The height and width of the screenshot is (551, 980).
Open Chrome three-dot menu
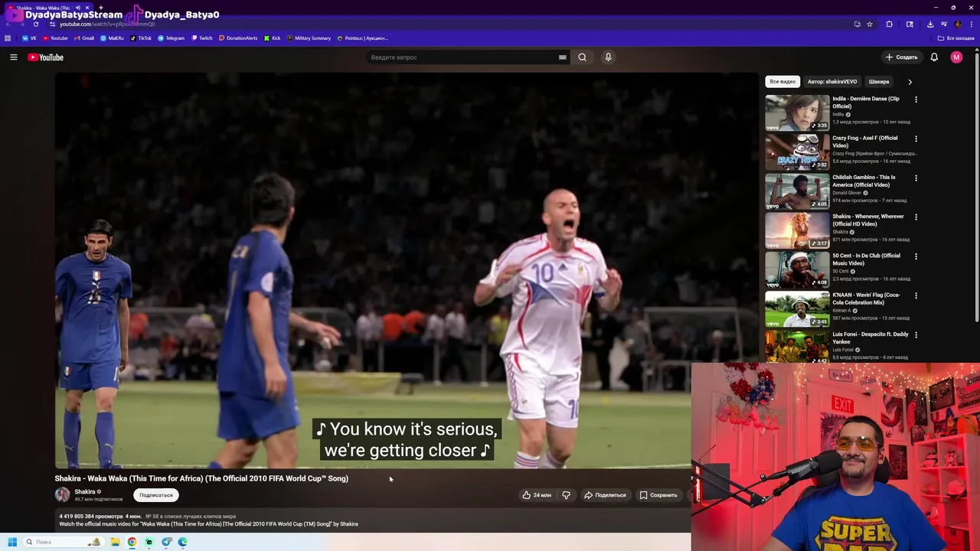point(970,24)
